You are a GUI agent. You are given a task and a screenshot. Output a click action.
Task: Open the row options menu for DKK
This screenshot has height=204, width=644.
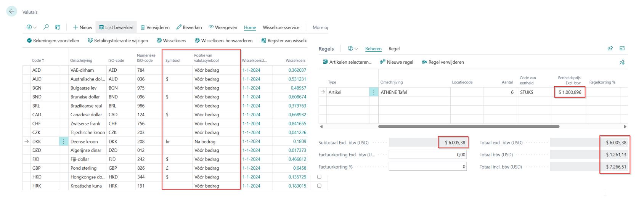point(64,141)
